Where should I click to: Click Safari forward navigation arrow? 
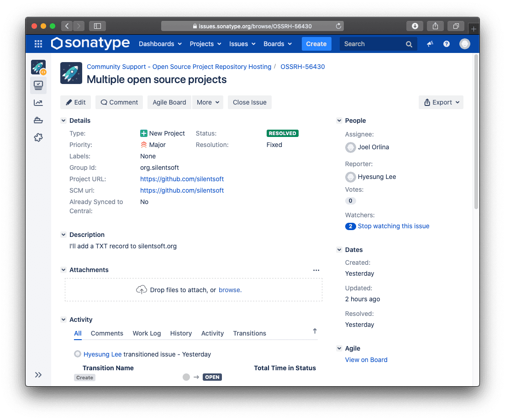79,26
